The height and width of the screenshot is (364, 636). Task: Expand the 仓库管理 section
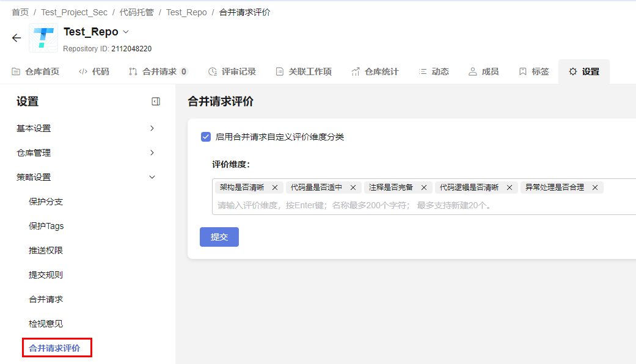(x=152, y=153)
